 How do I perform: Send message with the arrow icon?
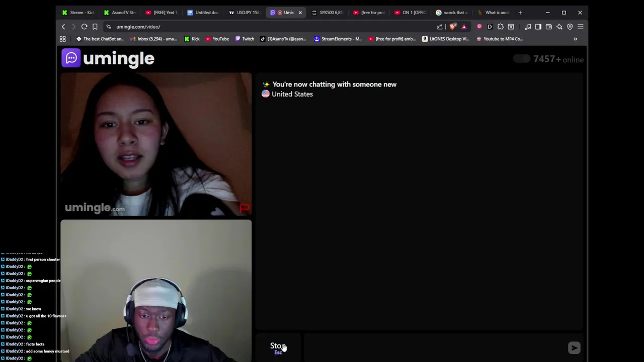pos(574,347)
